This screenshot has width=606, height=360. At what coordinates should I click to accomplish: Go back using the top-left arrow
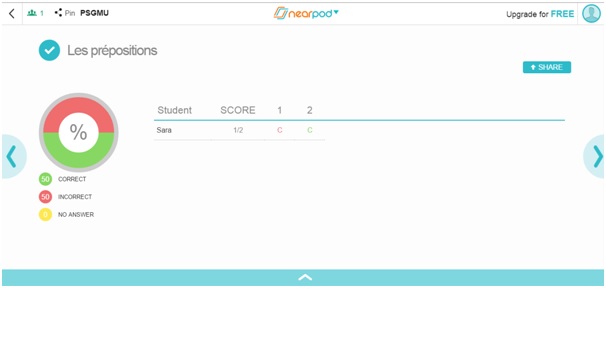coord(12,14)
